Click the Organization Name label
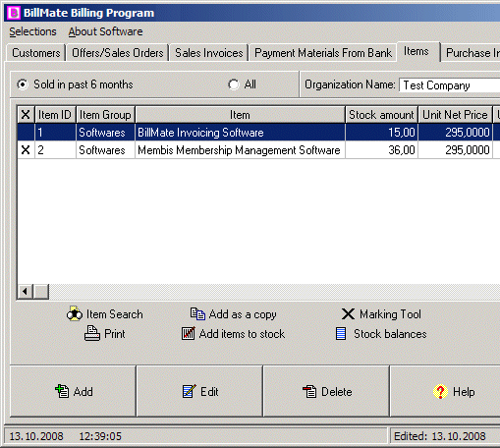The height and width of the screenshot is (448, 500). (x=350, y=84)
